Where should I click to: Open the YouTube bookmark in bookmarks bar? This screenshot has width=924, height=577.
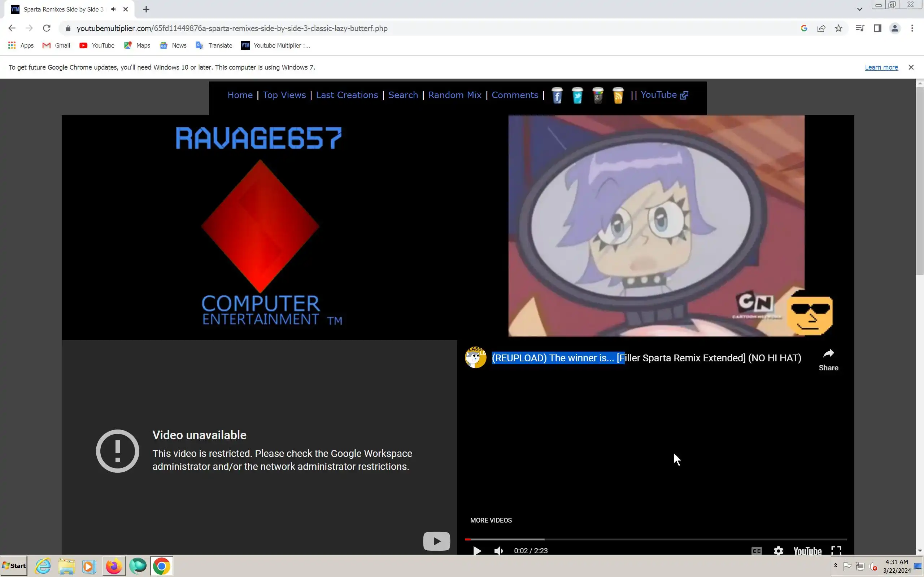click(x=97, y=45)
